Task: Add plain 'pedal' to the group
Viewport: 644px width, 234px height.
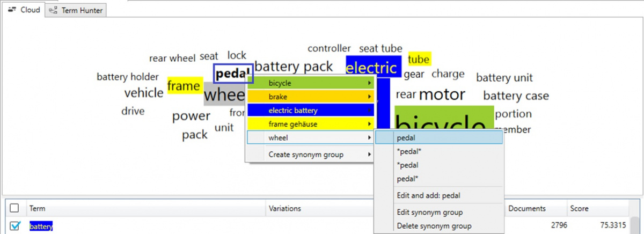Action: click(439, 138)
